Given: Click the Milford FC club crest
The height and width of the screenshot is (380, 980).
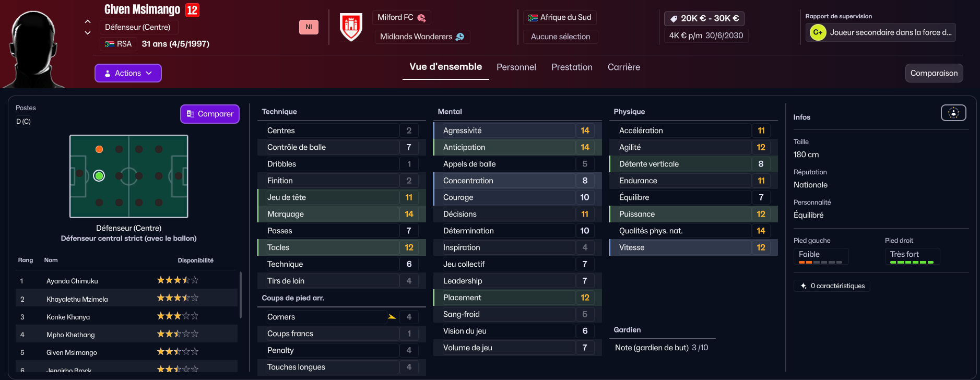Looking at the screenshot, I should pos(351,27).
